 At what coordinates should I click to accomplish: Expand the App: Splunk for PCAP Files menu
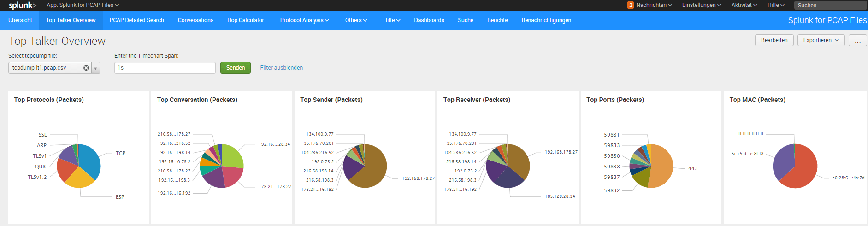83,5
